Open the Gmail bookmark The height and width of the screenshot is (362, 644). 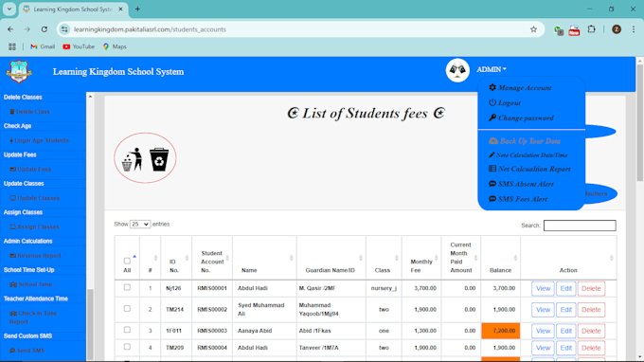[x=43, y=46]
